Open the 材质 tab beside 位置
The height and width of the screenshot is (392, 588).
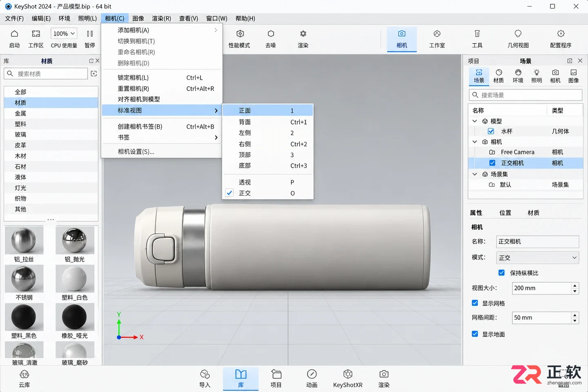pos(533,213)
